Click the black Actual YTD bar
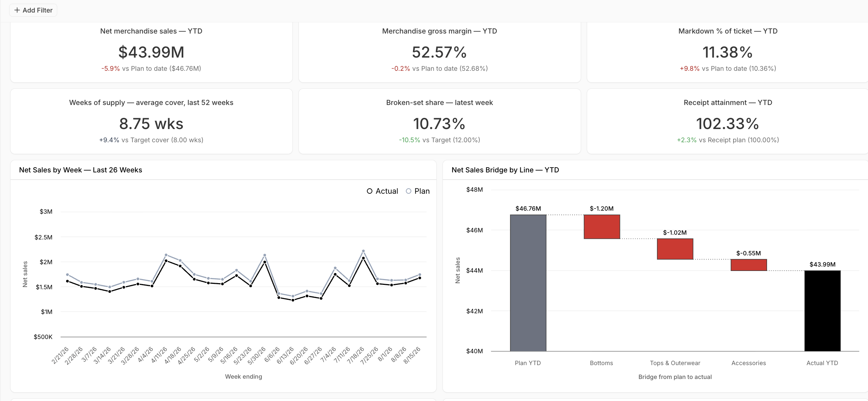Viewport: 868px width, 401px height. 822,311
